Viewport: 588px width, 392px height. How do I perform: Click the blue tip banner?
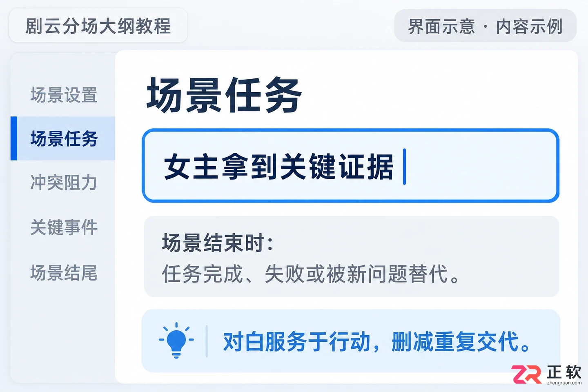pyautogui.click(x=351, y=341)
